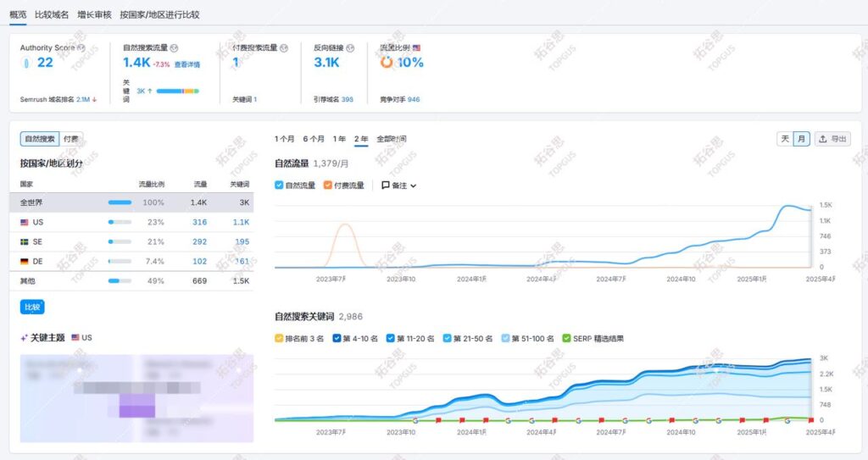Uncheck the 自然流量 checkbox

tap(280, 186)
